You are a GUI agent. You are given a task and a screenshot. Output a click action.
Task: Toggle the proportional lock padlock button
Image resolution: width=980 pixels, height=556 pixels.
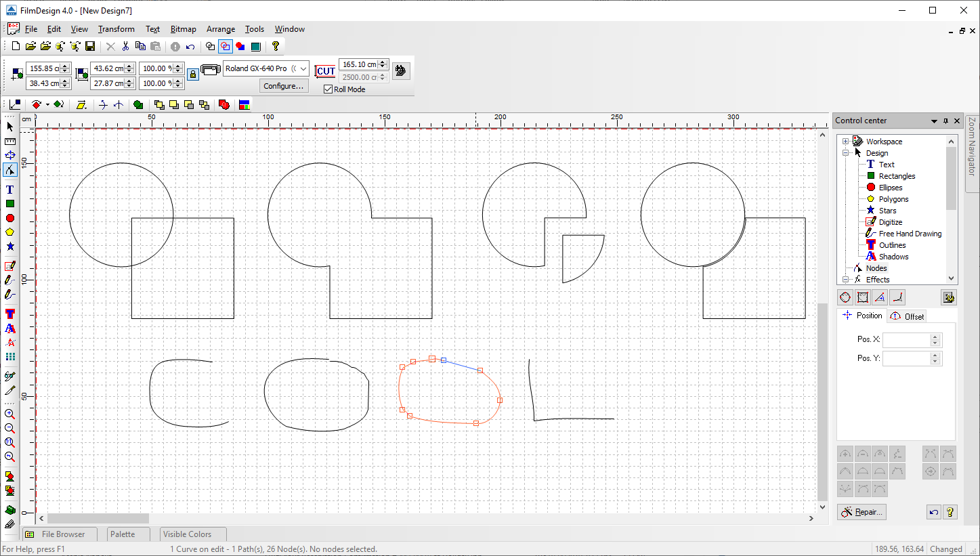pyautogui.click(x=193, y=74)
